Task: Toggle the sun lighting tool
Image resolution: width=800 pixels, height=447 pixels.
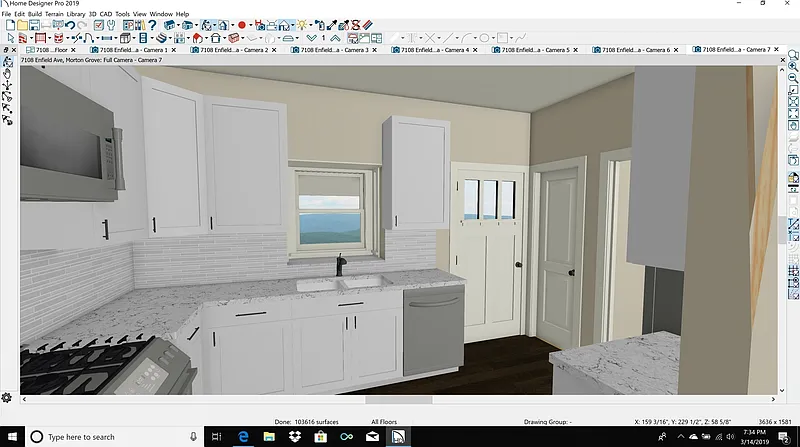Action: click(x=303, y=25)
